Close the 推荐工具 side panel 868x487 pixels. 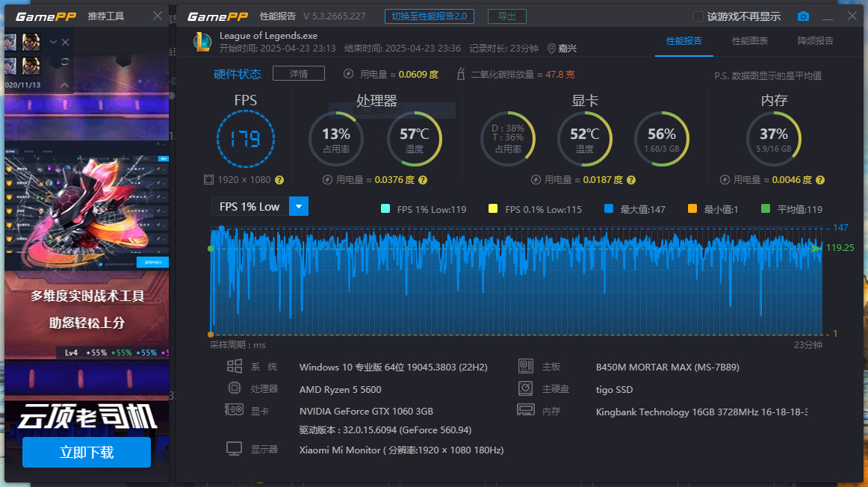click(x=157, y=16)
